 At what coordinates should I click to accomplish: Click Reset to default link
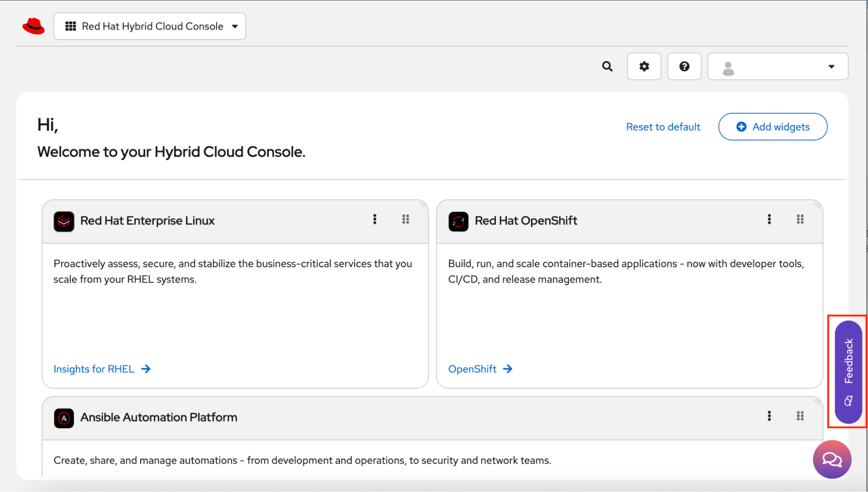(x=663, y=127)
